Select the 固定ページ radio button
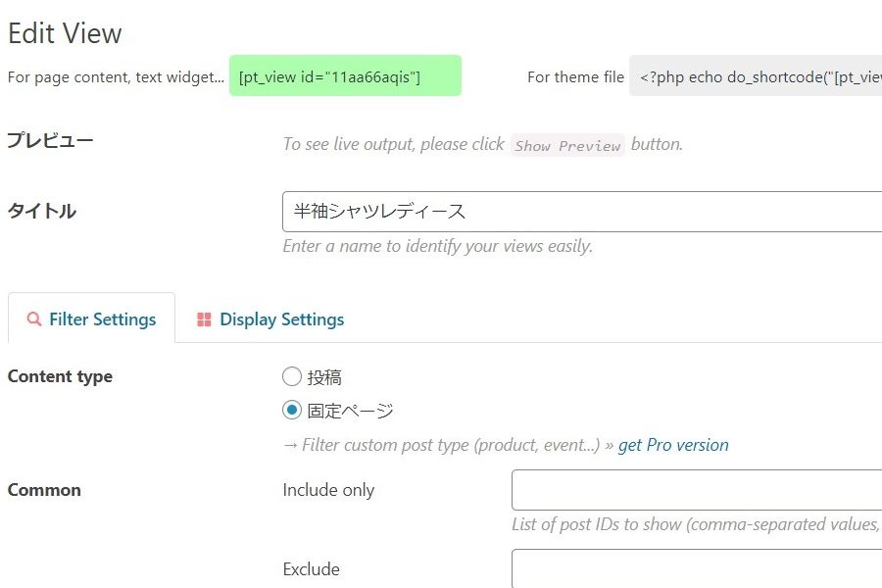The image size is (882, 588). tap(292, 410)
